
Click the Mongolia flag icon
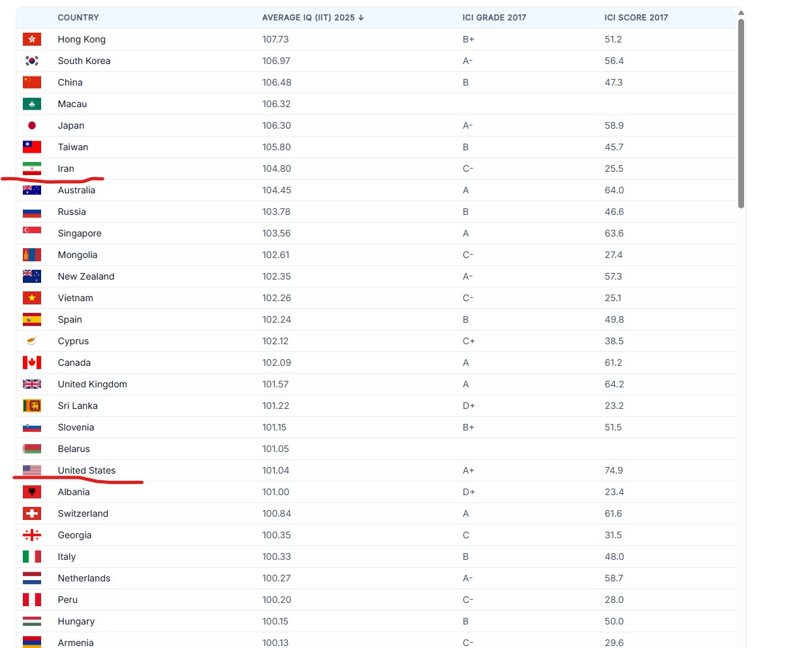click(x=32, y=255)
